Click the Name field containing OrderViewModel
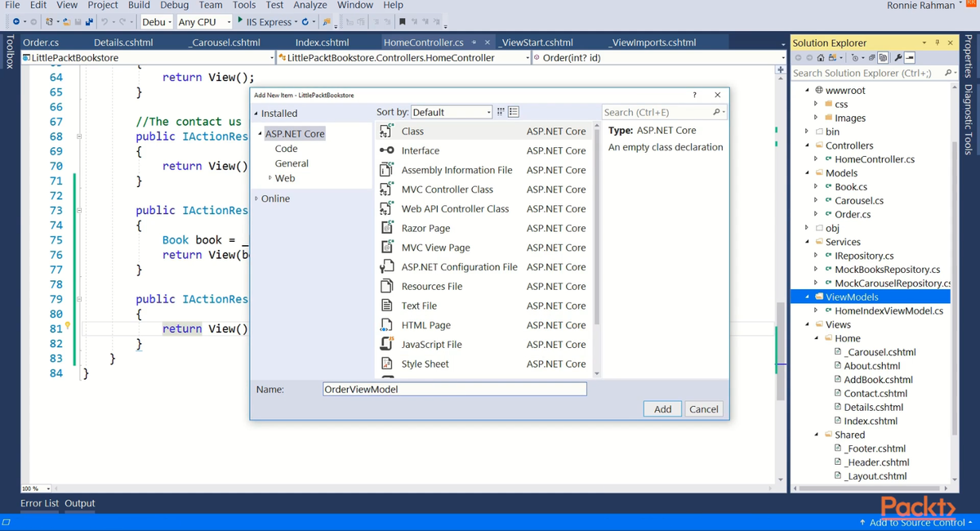The width and height of the screenshot is (980, 531). [454, 389]
